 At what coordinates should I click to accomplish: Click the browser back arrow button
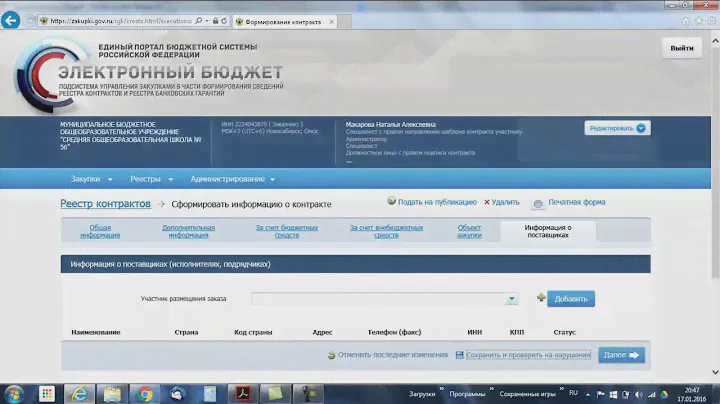pyautogui.click(x=12, y=19)
